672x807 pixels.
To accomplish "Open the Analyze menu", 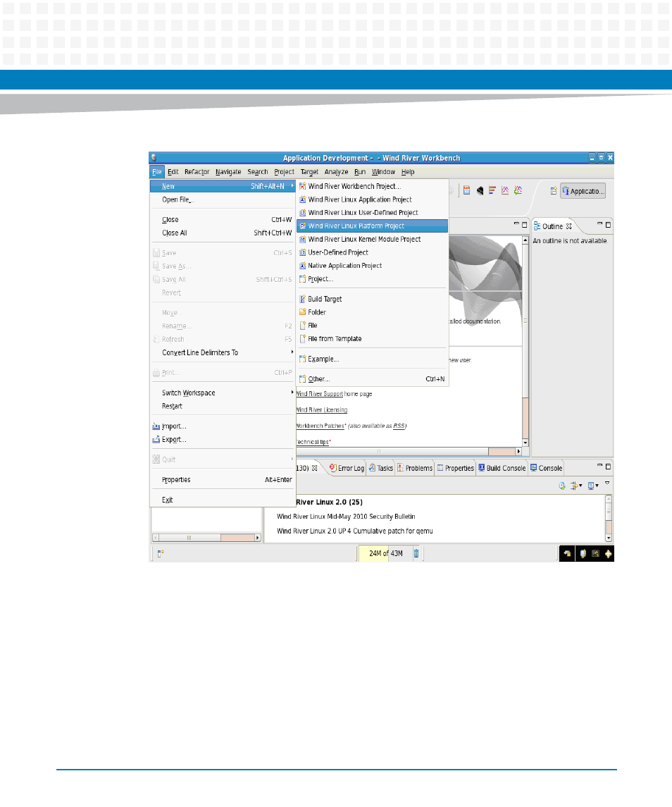I will (x=337, y=172).
